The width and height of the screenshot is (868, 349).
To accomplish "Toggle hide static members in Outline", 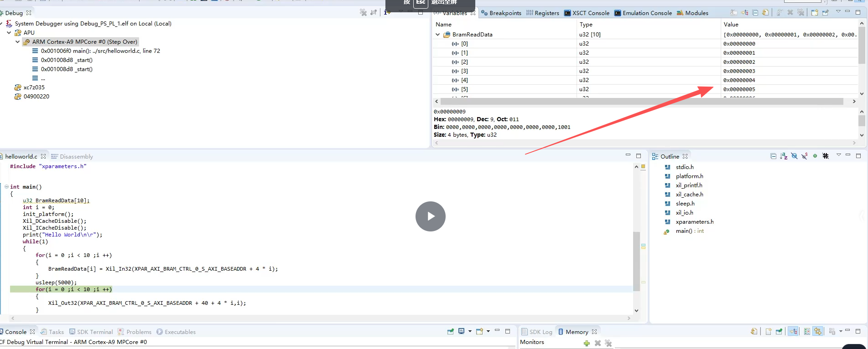I will pos(805,156).
